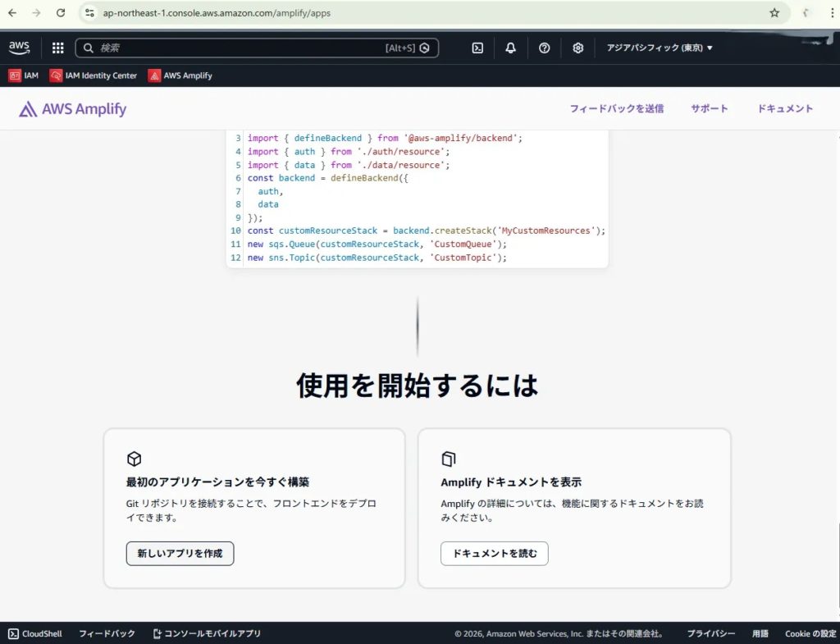
Task: Open CloudShell from the footer bar
Action: pos(34,634)
